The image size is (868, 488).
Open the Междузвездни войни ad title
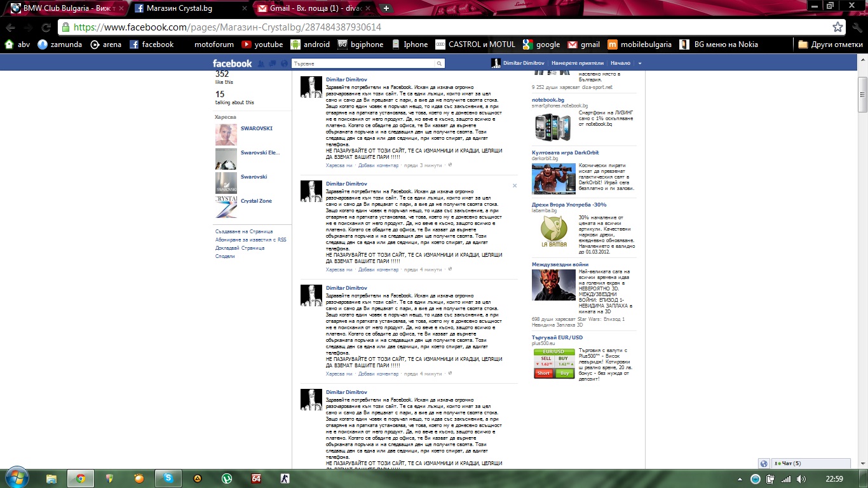pos(560,264)
